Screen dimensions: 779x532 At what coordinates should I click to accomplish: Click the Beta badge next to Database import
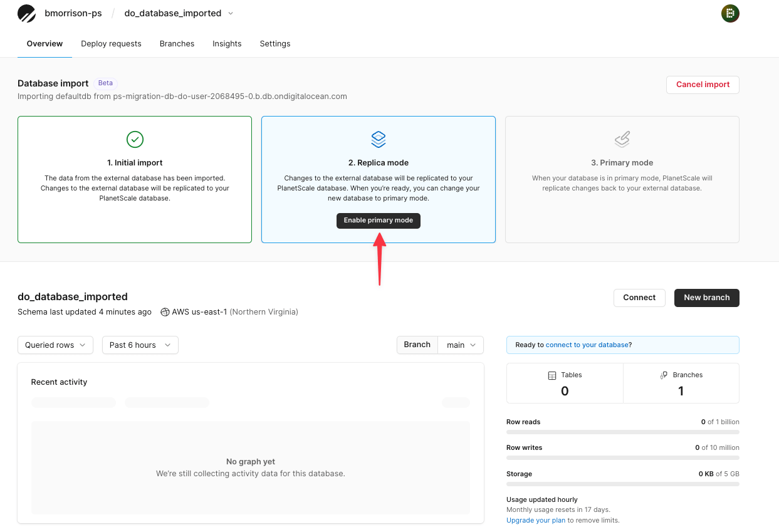click(x=105, y=83)
